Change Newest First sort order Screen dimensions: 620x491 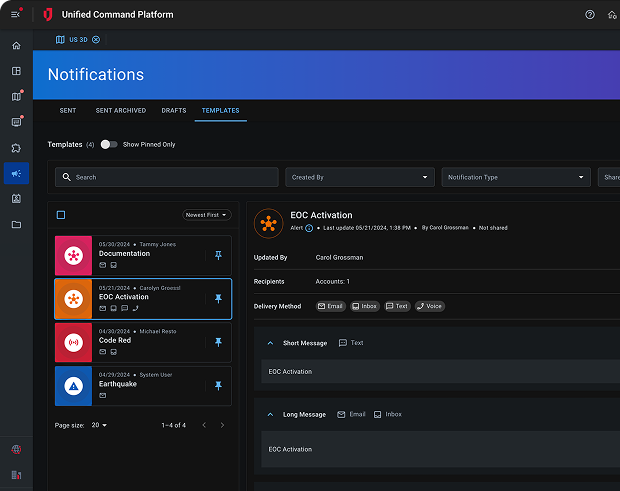pos(207,215)
